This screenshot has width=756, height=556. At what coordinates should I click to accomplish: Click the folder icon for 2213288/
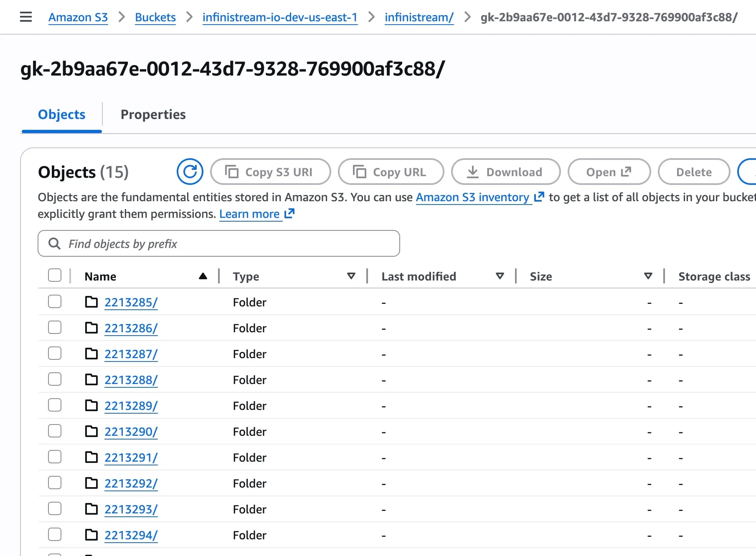pos(91,379)
